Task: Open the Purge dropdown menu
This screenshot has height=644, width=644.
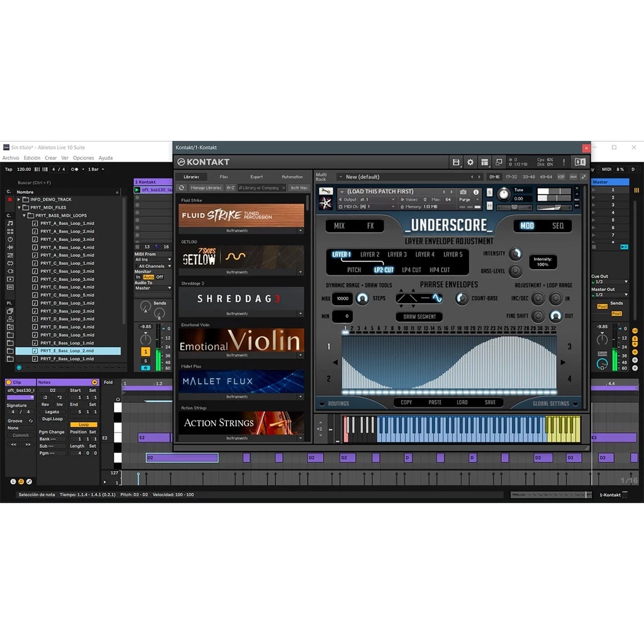Action: 469,199
